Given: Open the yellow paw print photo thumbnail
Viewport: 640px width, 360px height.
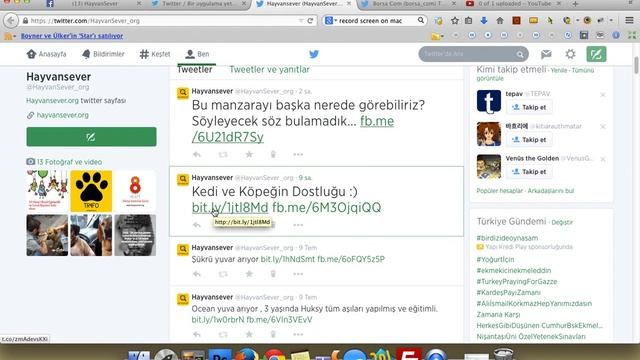Looking at the screenshot, I should 91,191.
